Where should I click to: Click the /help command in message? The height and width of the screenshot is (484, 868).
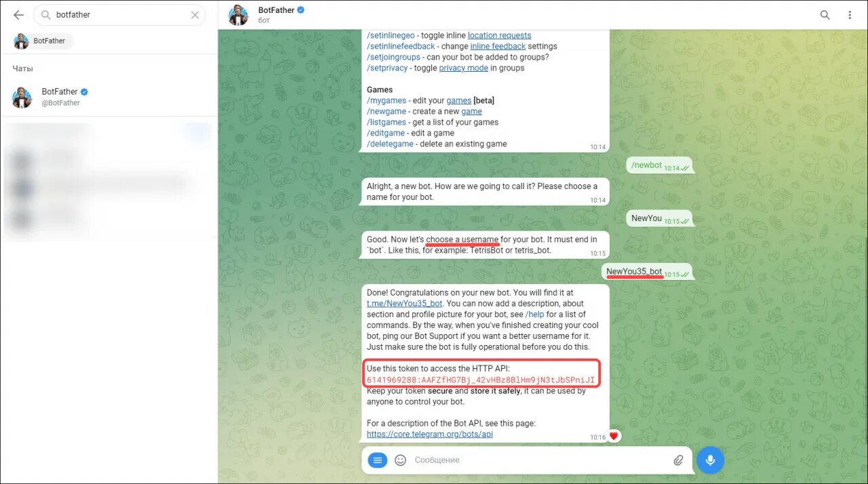point(534,315)
